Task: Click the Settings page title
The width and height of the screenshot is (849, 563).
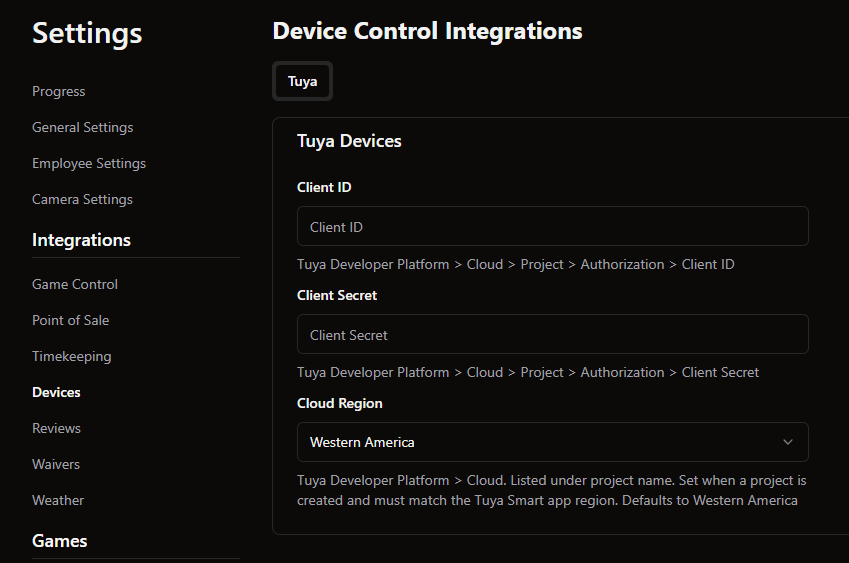Action: click(87, 34)
